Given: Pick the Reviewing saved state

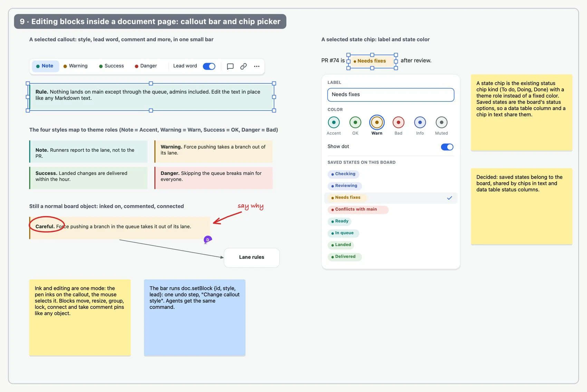Looking at the screenshot, I should (344, 186).
